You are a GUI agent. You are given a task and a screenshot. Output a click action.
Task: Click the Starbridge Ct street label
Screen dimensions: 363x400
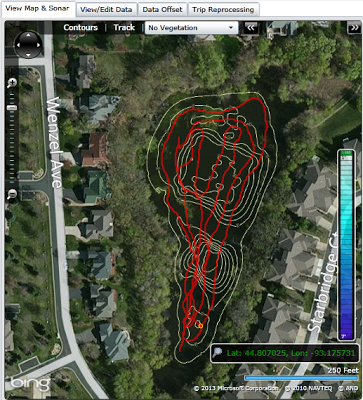pyautogui.click(x=325, y=281)
